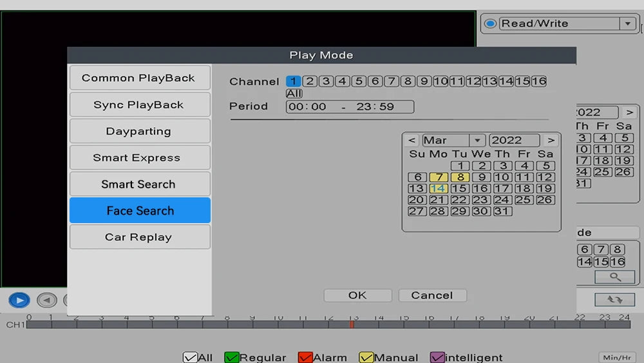Toggle the All record type checkbox
The height and width of the screenshot is (363, 644).
(190, 357)
